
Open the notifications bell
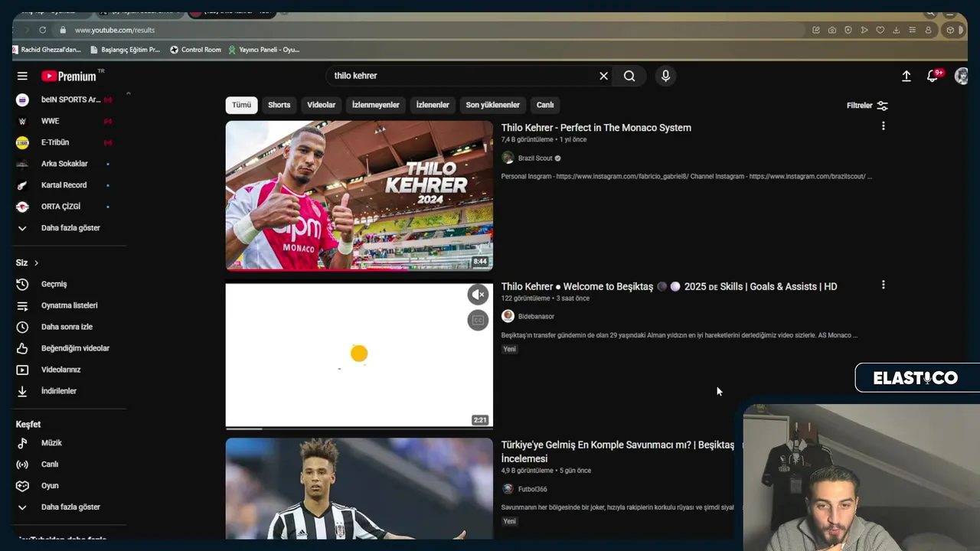[x=933, y=76]
